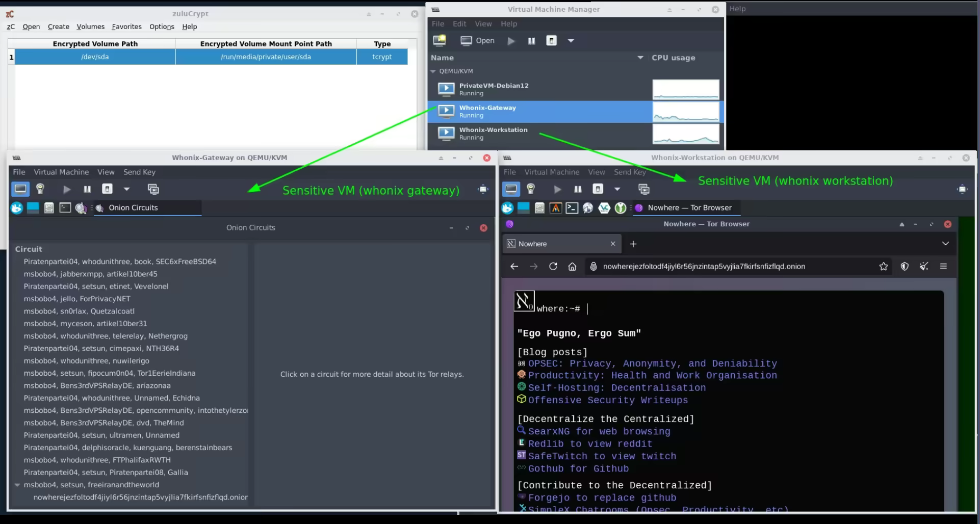The width and height of the screenshot is (980, 524).
Task: Open snapshots manager in Whonix-Gateway toolbar
Action: point(153,189)
